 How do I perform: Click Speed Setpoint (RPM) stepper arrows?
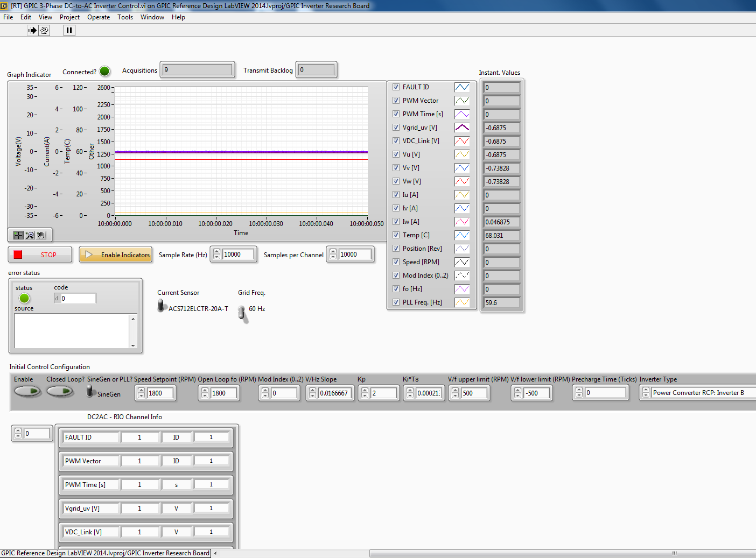click(x=142, y=393)
